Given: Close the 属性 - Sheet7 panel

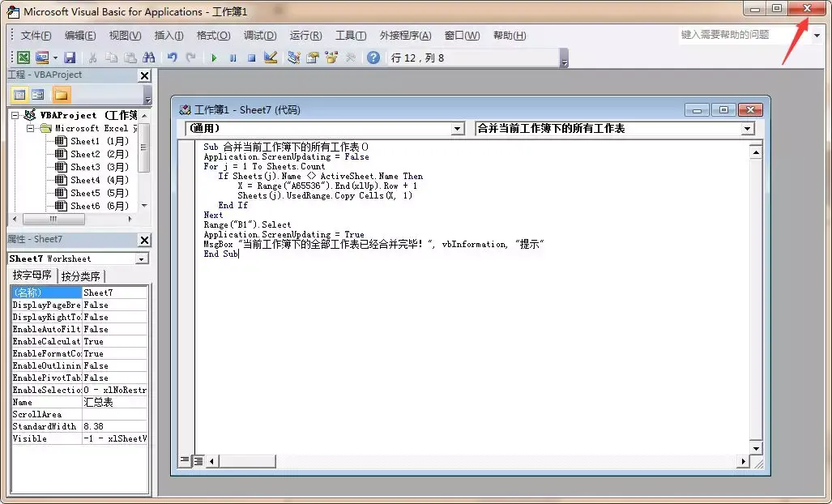Looking at the screenshot, I should [144, 241].
